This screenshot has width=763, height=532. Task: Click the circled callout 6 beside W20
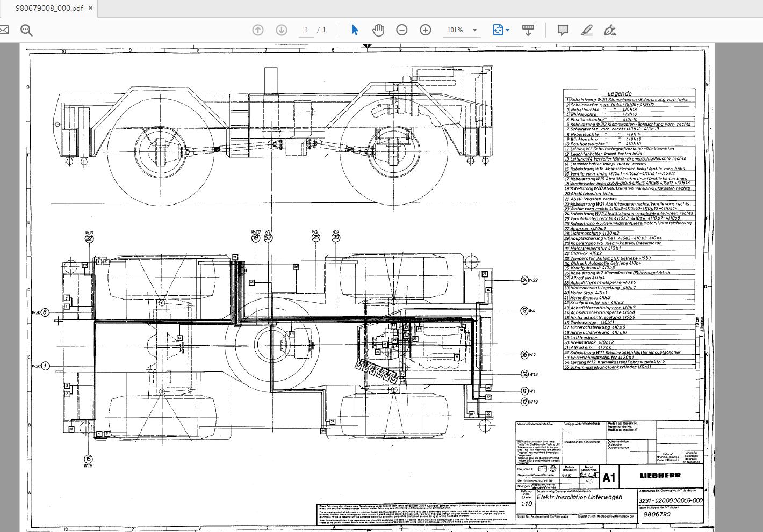[45, 312]
